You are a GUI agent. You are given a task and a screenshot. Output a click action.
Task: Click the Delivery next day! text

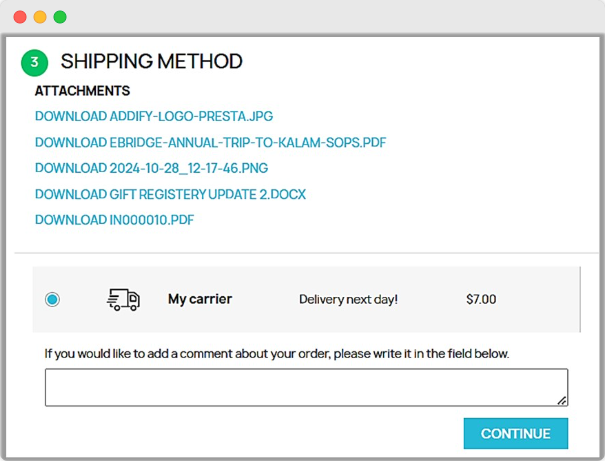(x=348, y=299)
